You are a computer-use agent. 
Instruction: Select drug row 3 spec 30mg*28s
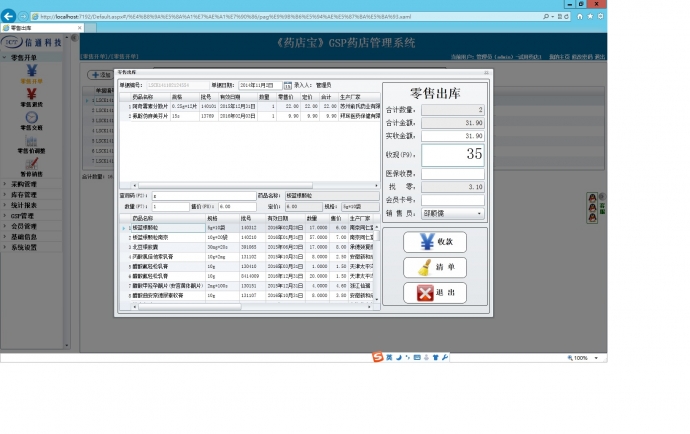(247, 247)
